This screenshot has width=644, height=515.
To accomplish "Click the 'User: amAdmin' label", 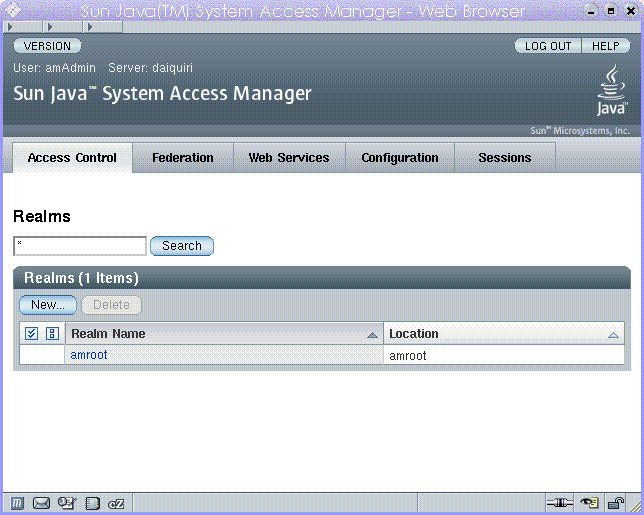I will [x=54, y=68].
